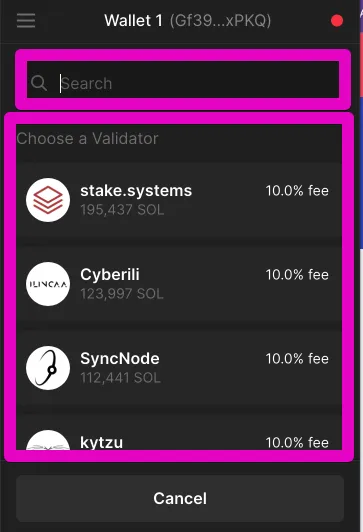Select the SyncNode validator logo
363x532 pixels.
pyautogui.click(x=48, y=368)
